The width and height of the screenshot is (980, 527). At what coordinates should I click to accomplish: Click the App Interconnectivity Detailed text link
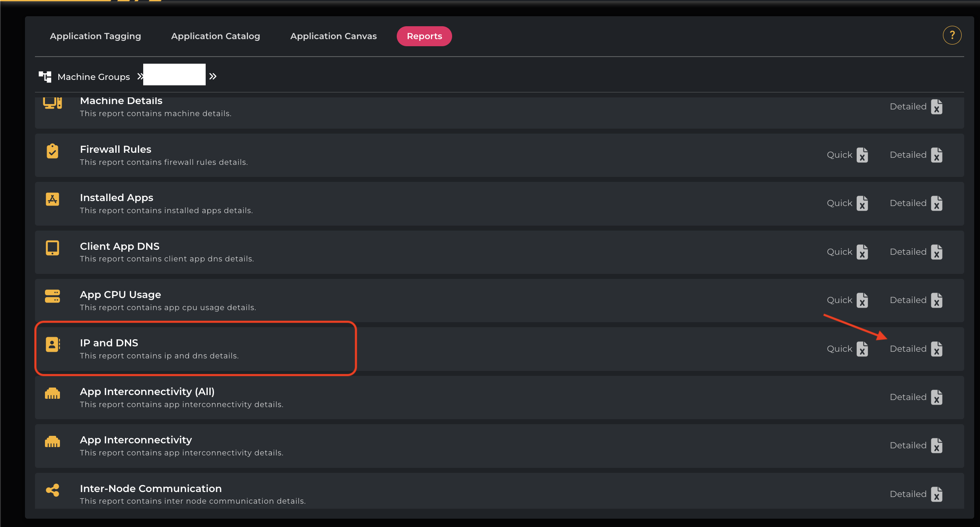[908, 445]
